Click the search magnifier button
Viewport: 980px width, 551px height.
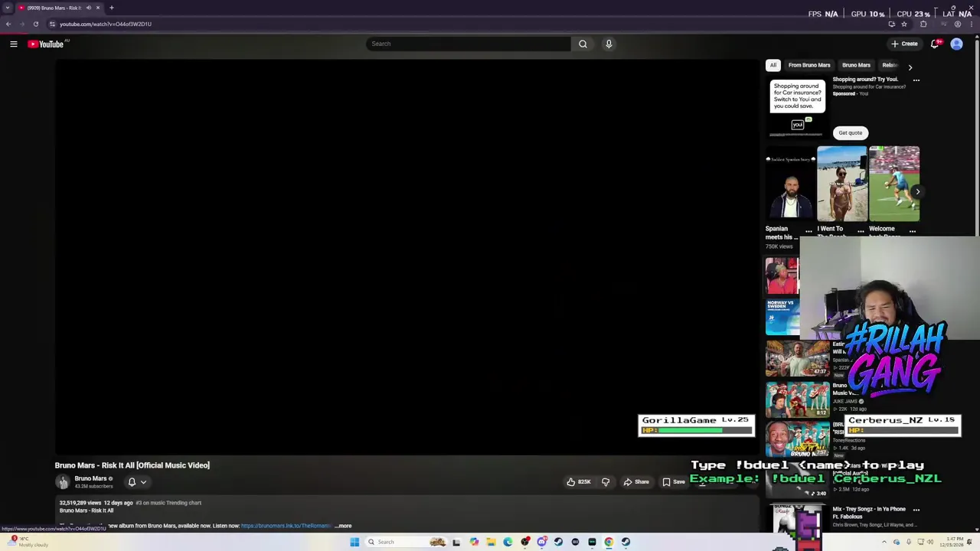coord(583,44)
